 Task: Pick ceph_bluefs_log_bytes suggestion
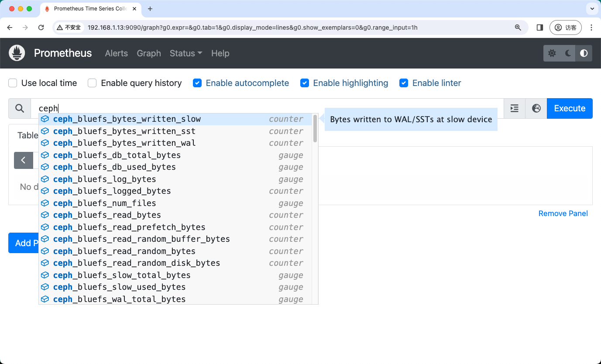tap(175, 179)
